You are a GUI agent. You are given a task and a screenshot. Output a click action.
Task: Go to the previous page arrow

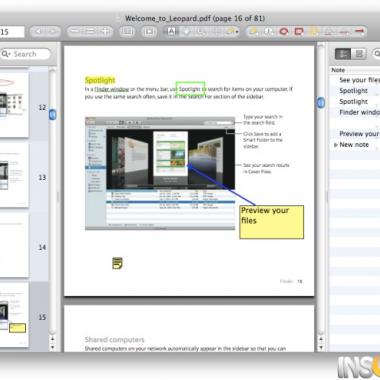(x=38, y=32)
